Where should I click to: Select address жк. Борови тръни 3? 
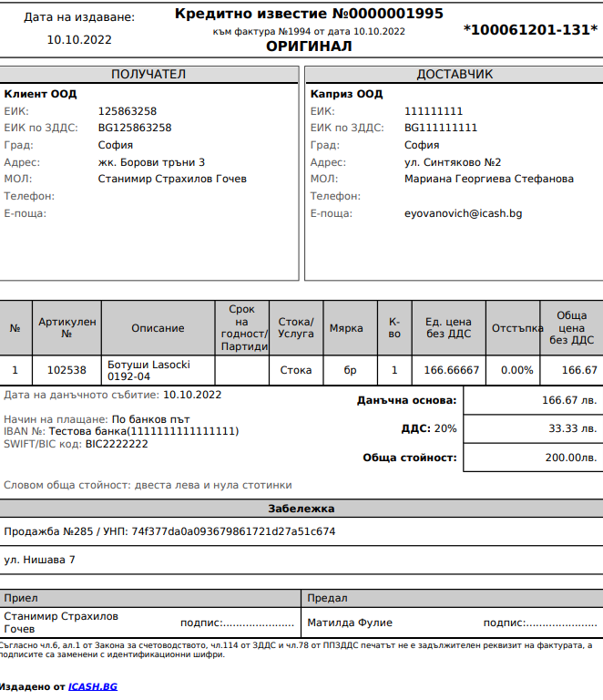tap(151, 162)
